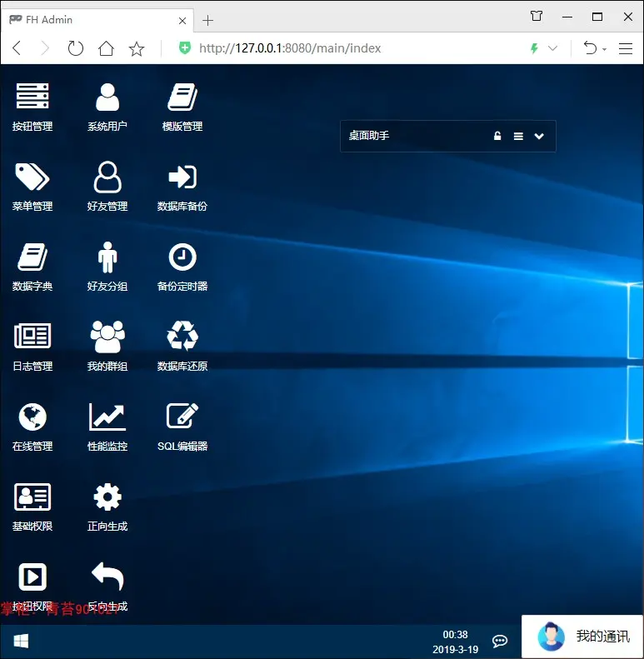Expand the address bar dropdown arrow
The width and height of the screenshot is (644, 659).
(x=553, y=48)
